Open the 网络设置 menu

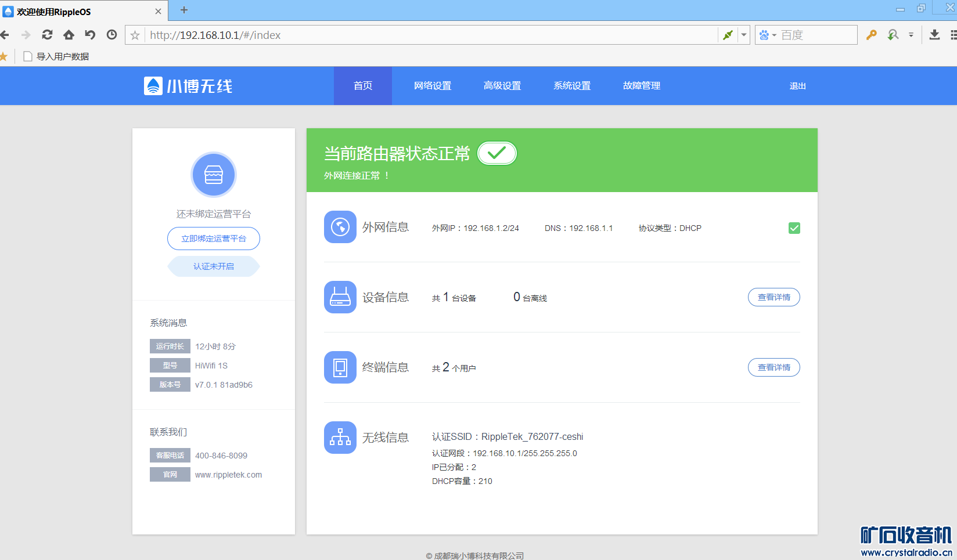433,86
